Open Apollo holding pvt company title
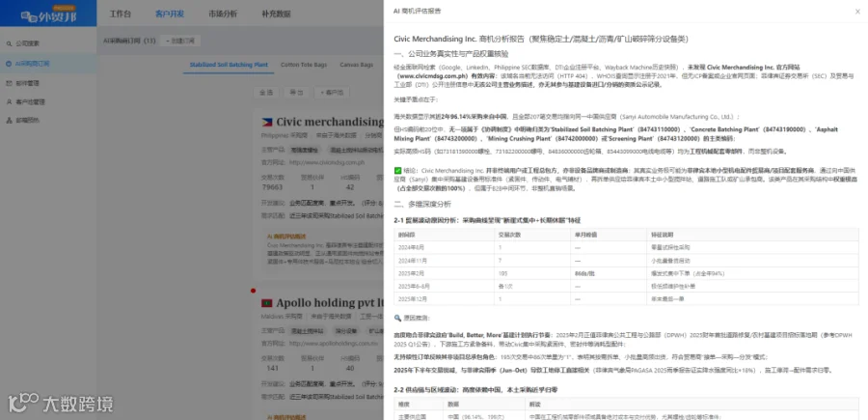This screenshot has height=420, width=868. [330, 303]
